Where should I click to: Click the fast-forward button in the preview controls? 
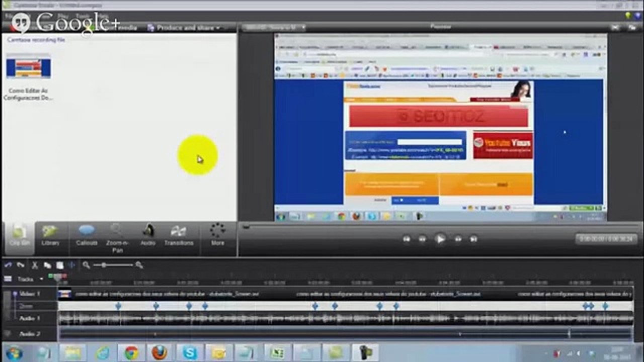pyautogui.click(x=458, y=239)
